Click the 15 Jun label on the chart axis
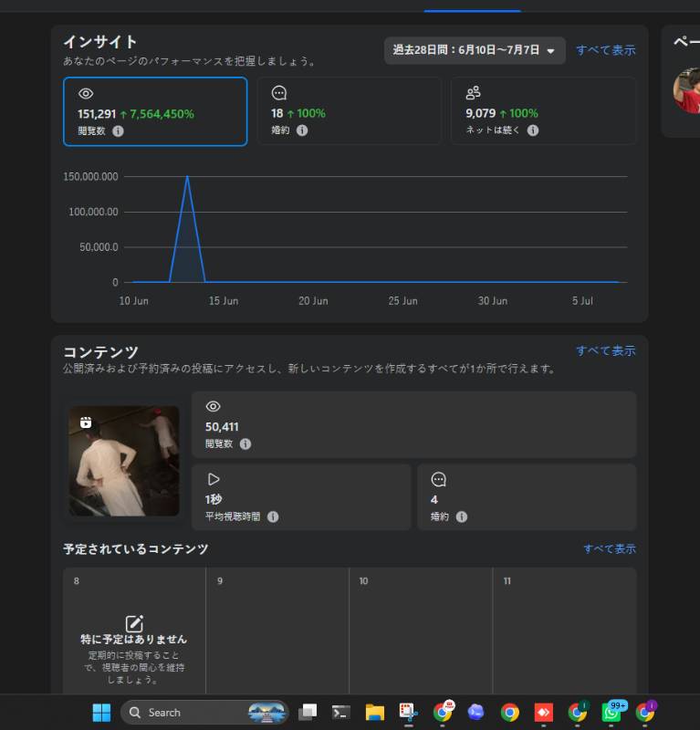700x730 pixels. point(224,301)
